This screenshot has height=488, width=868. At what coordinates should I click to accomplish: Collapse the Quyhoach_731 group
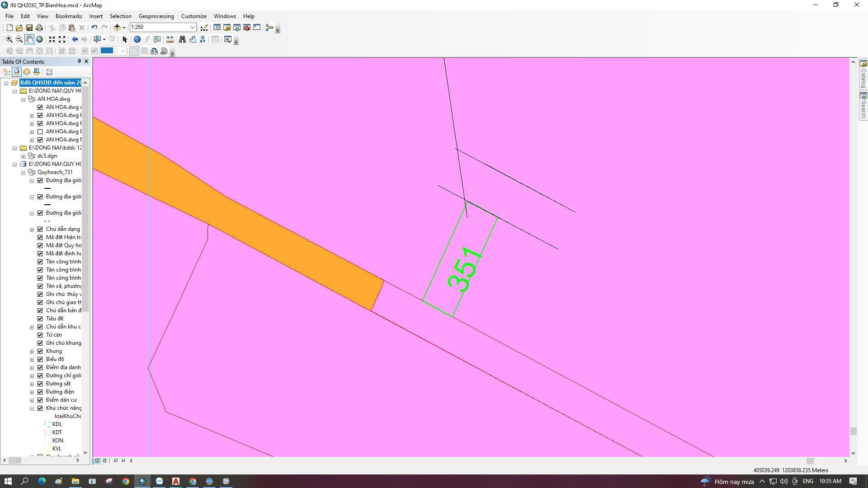pyautogui.click(x=24, y=172)
